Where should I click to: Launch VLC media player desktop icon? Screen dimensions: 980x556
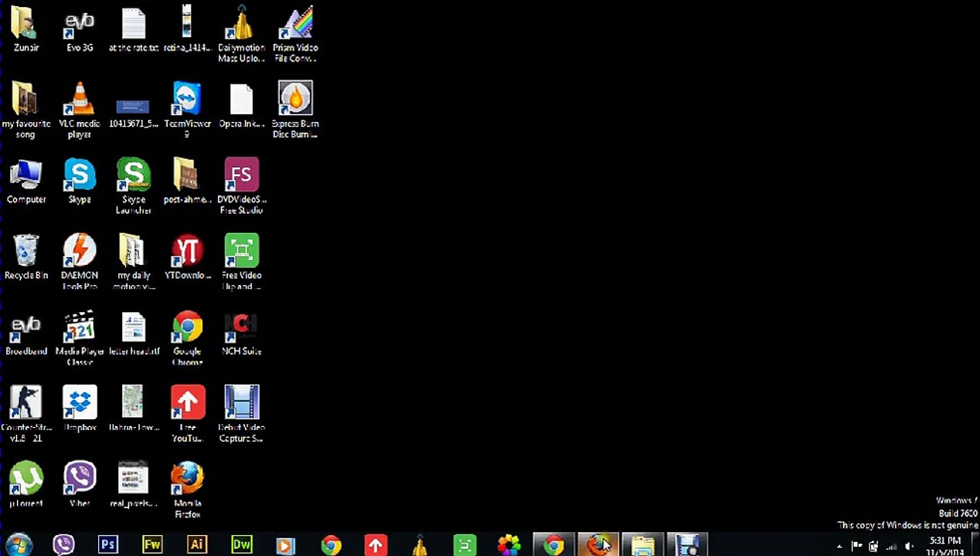point(80,110)
